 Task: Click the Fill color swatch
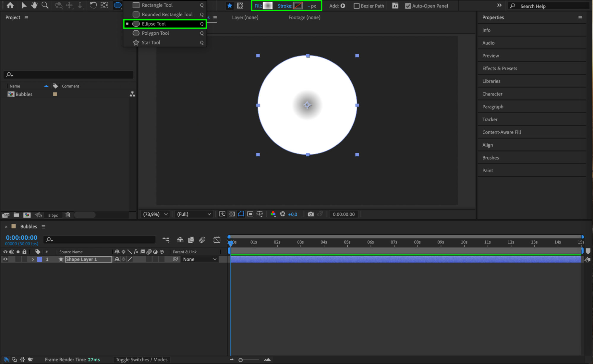pos(268,6)
